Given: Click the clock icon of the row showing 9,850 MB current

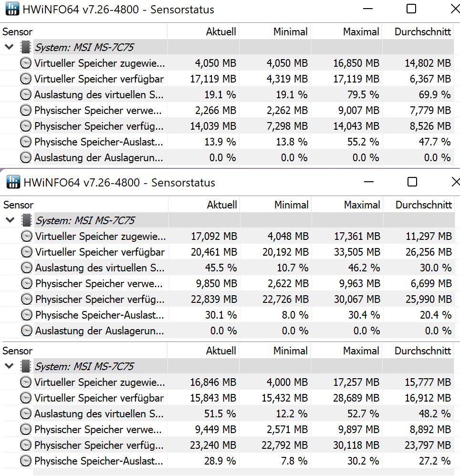Looking at the screenshot, I should (x=27, y=283).
